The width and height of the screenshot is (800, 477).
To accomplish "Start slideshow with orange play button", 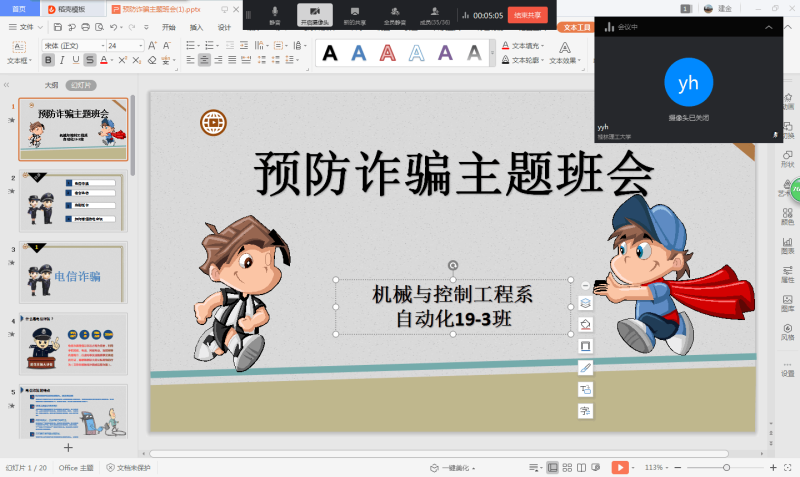I will click(x=620, y=467).
